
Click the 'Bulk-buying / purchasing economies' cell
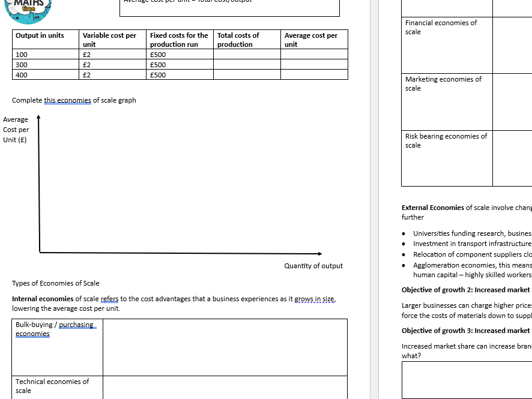[57, 347]
